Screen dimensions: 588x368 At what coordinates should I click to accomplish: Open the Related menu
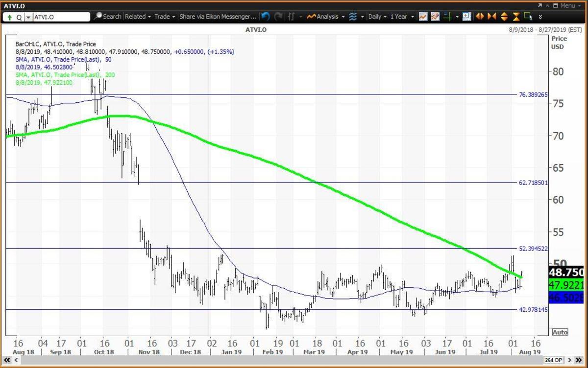point(138,17)
